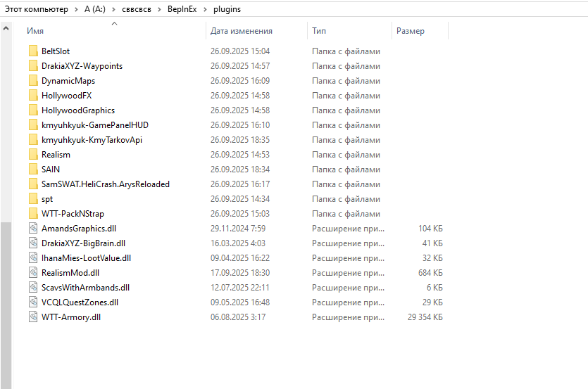This screenshot has width=588, height=389.
Task: Open 'сввсвсв' breadcrumb segment
Action: pyautogui.click(x=137, y=9)
